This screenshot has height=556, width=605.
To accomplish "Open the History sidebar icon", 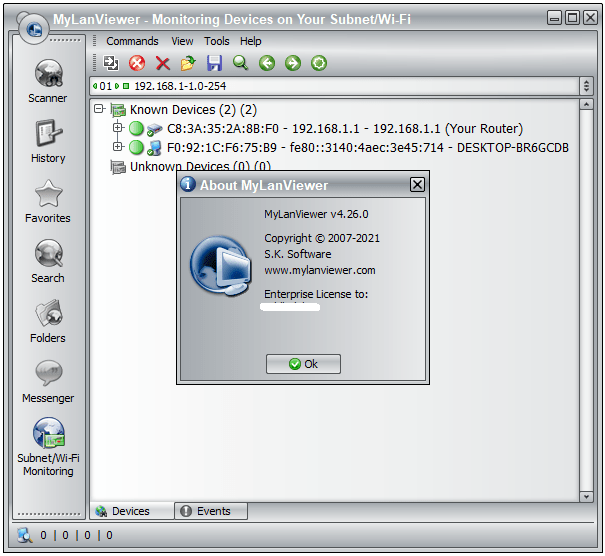I will pyautogui.click(x=48, y=133).
